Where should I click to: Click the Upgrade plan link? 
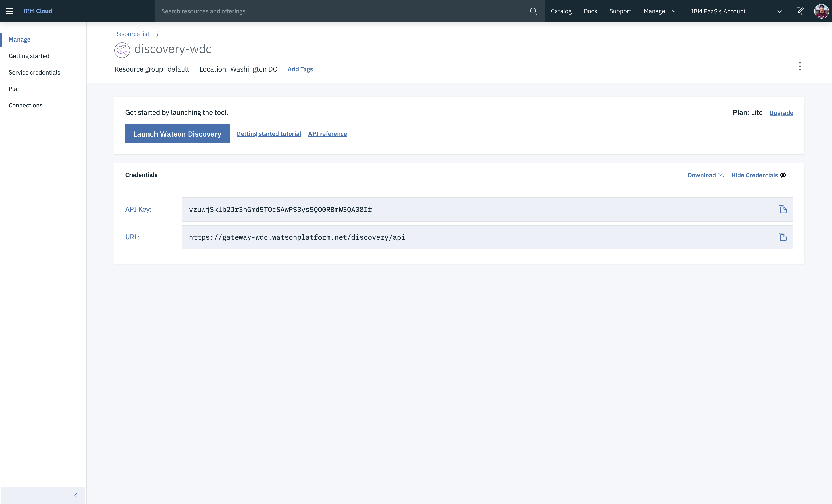click(781, 113)
